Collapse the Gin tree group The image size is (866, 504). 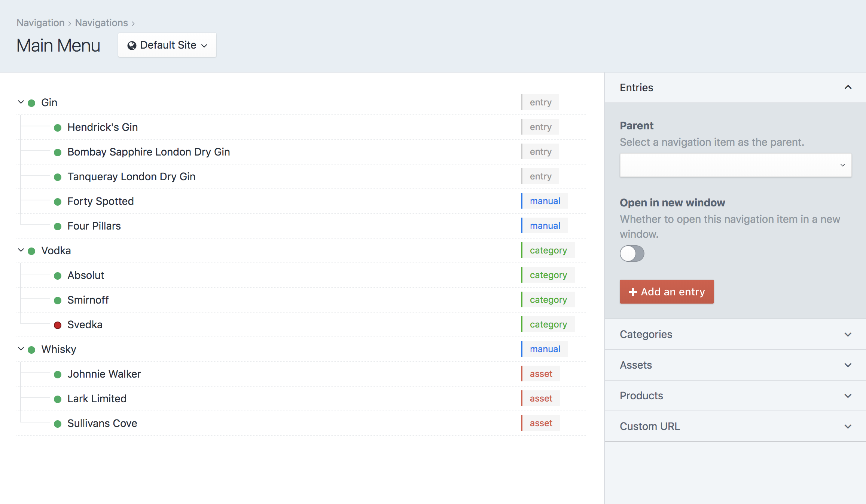click(21, 102)
